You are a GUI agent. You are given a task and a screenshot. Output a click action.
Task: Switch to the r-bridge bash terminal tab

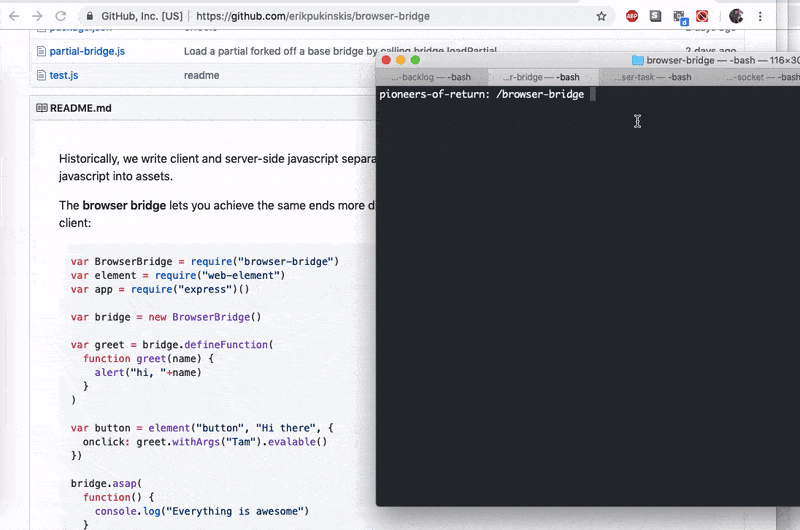coord(541,77)
